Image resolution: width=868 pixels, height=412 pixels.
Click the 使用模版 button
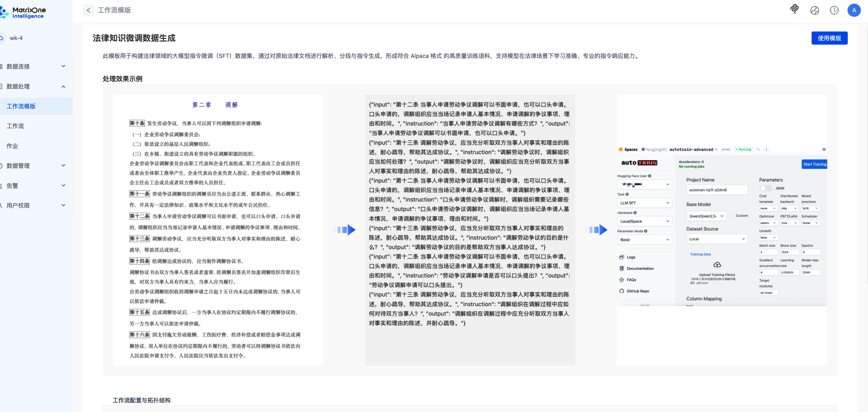[829, 38]
